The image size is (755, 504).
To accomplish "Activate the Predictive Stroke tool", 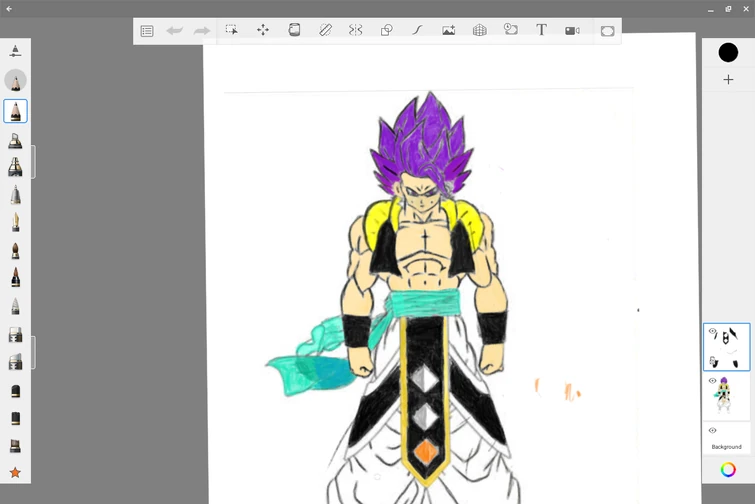I will tap(417, 30).
